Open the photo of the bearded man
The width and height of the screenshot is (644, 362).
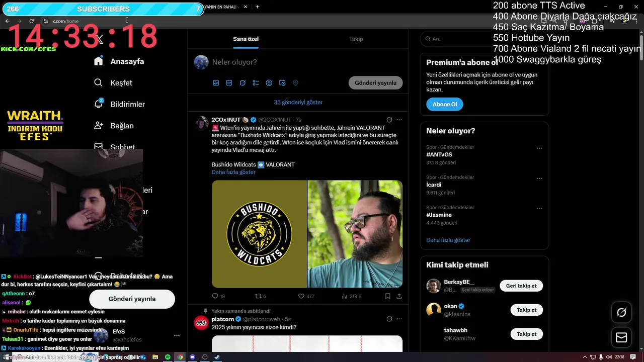[355, 234]
